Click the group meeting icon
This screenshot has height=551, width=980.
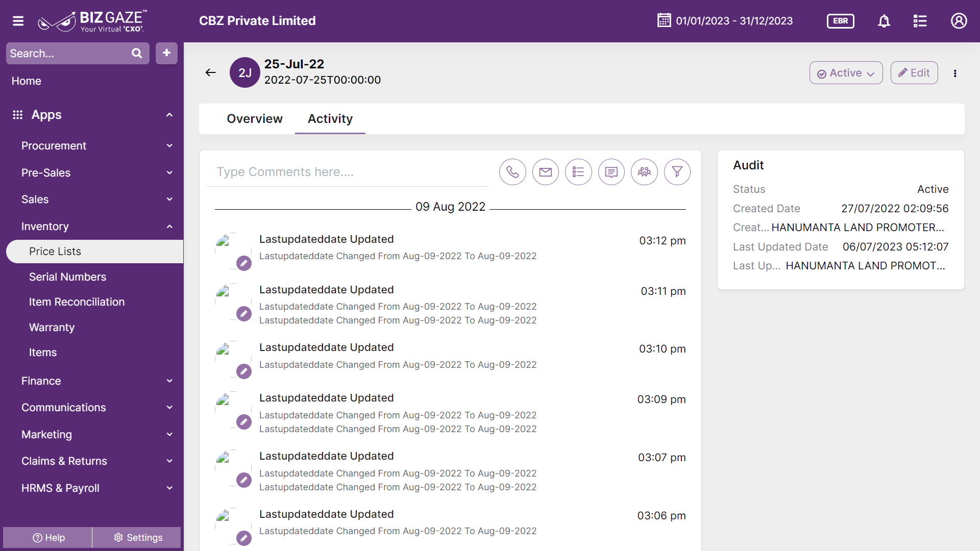644,172
